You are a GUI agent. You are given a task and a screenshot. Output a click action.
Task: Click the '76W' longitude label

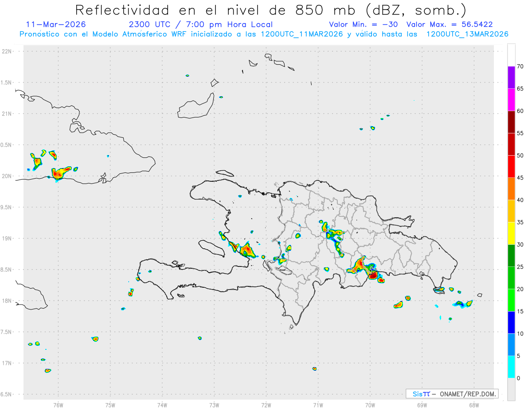coord(58,405)
